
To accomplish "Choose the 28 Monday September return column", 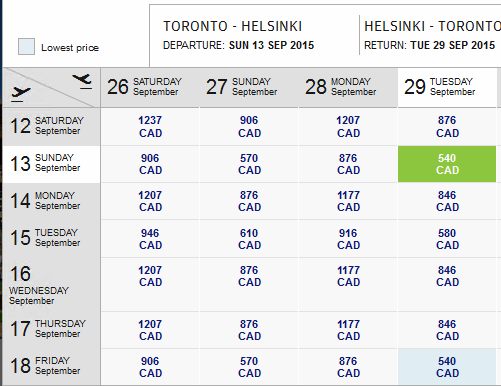I will [348, 87].
